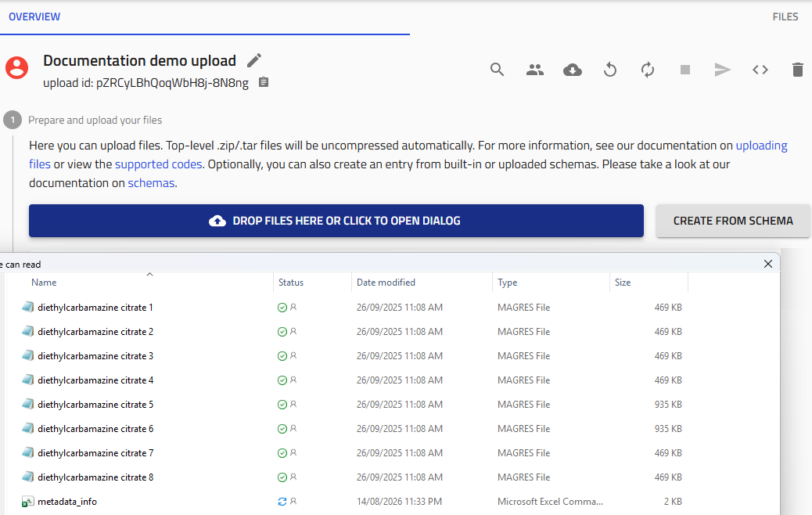Click the user account avatar icon
Screen dimensions: 812x515
coord(16,68)
